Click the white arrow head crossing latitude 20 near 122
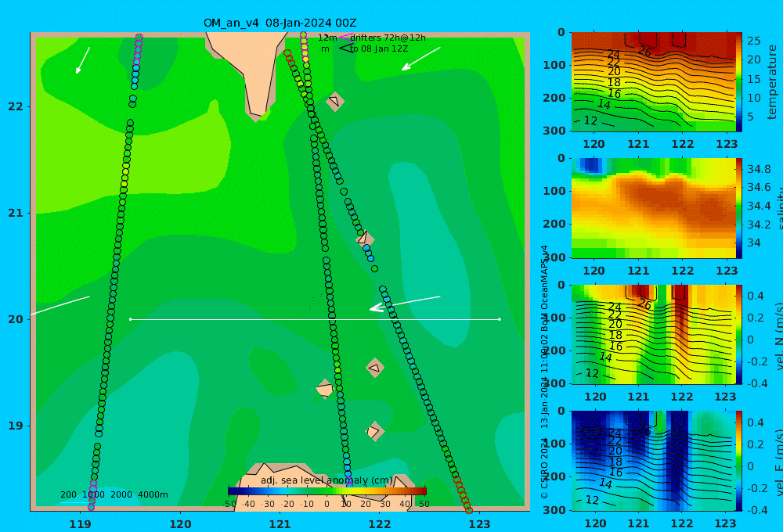Screen dimensions: 783x532 [377, 308]
